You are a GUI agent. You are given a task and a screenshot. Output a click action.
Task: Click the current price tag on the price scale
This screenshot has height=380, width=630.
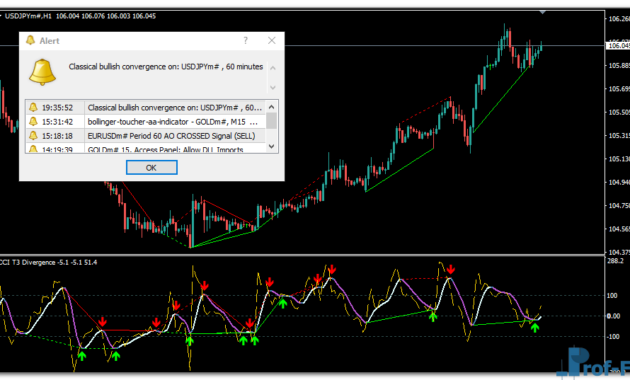(x=618, y=46)
